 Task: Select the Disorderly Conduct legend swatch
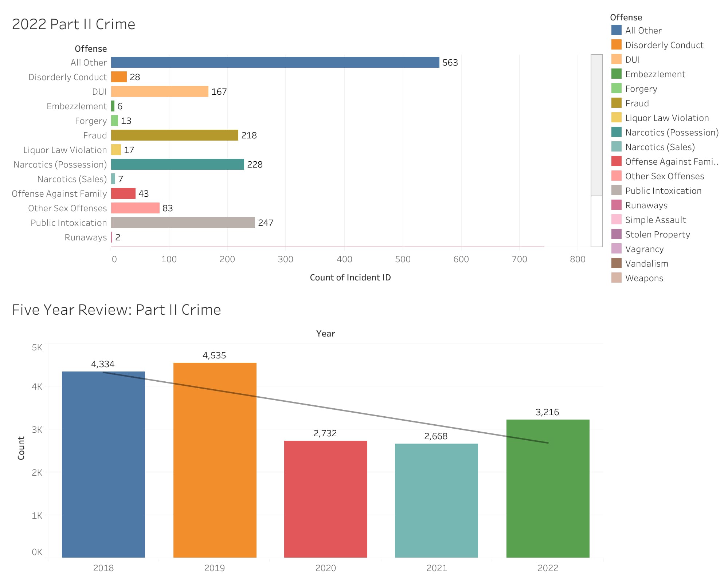point(616,45)
